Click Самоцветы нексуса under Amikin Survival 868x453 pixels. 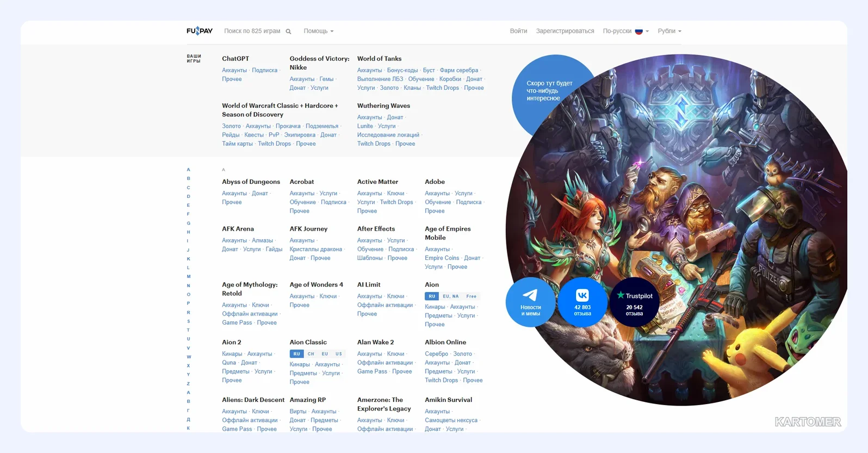point(451,420)
